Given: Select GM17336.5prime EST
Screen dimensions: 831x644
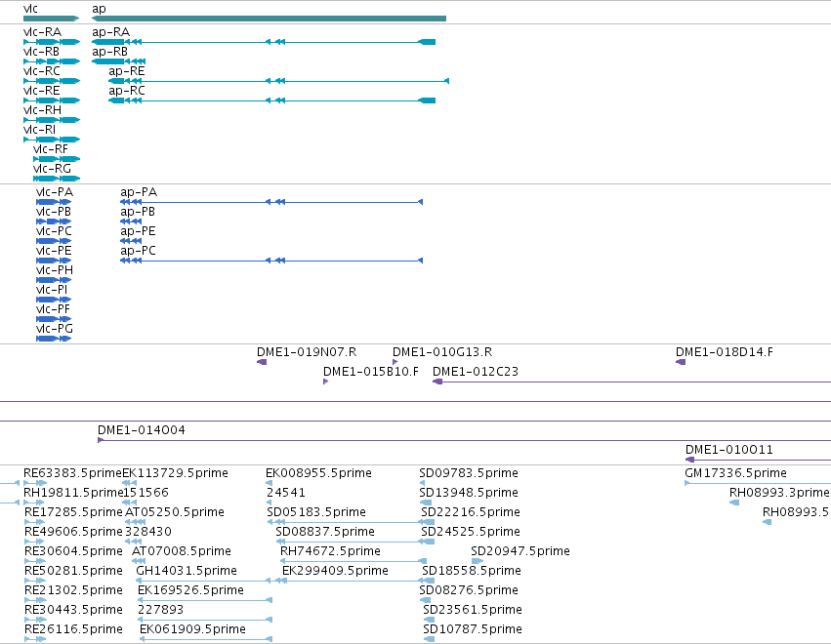Looking at the screenshot, I should point(758,482).
